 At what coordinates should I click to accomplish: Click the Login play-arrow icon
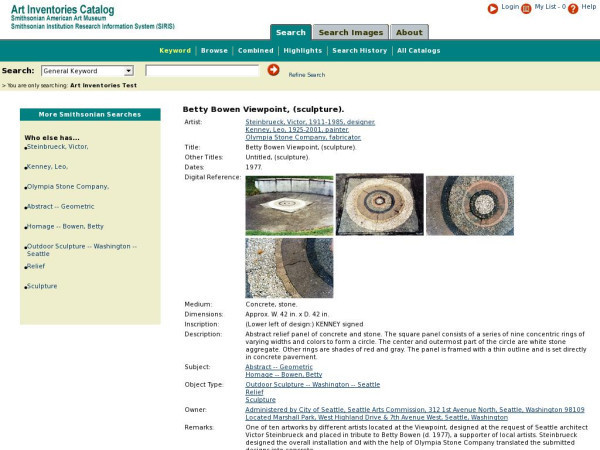coord(493,8)
